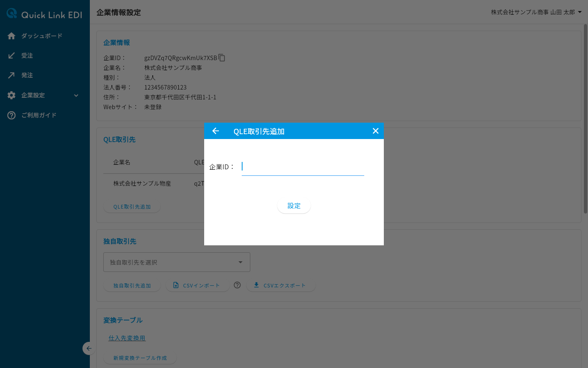This screenshot has height=368, width=588.
Task: Click the QLE取引先 section heading
Action: click(x=119, y=139)
